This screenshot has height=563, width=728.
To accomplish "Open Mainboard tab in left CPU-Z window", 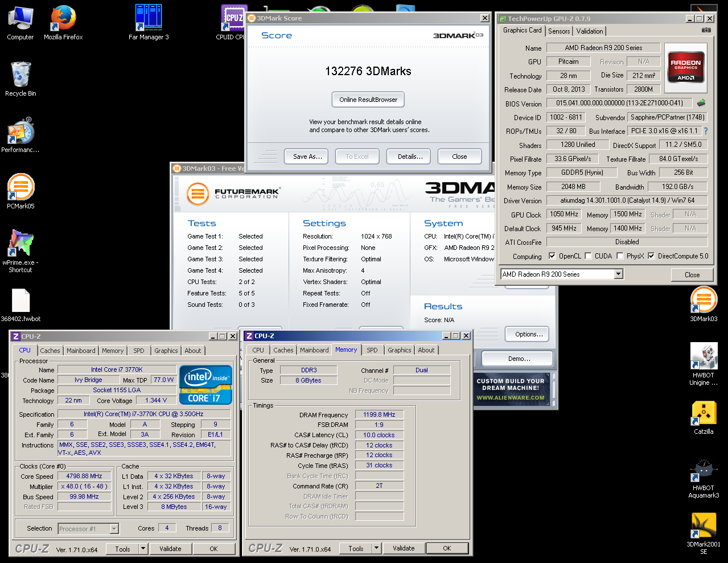I will coord(81,351).
